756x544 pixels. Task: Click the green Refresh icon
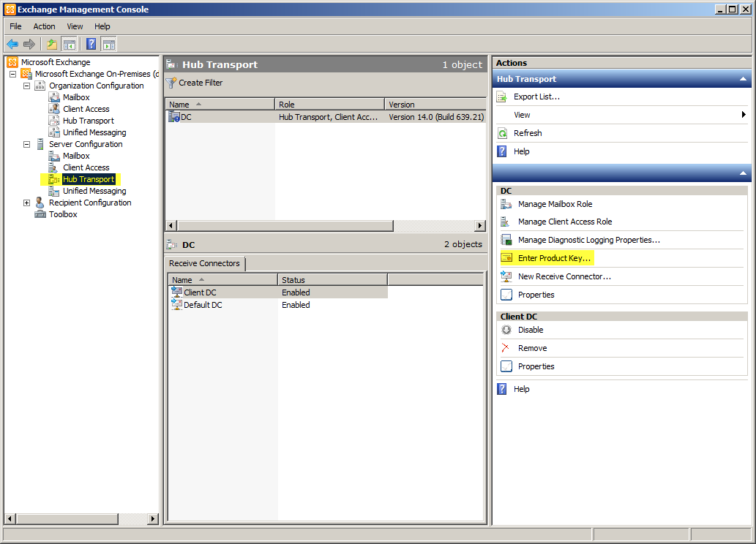point(502,134)
